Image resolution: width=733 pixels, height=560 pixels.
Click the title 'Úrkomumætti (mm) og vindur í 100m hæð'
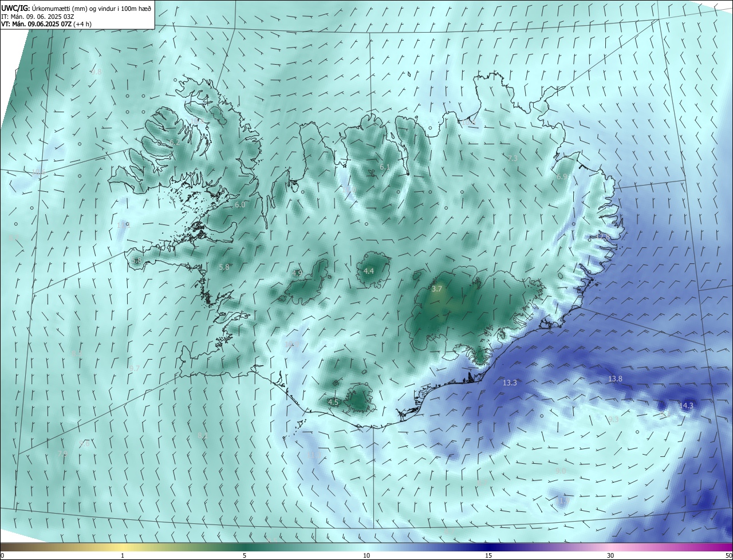point(92,8)
